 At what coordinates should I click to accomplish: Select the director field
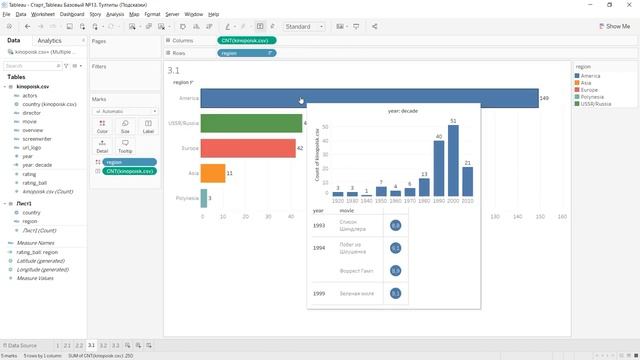click(31, 113)
